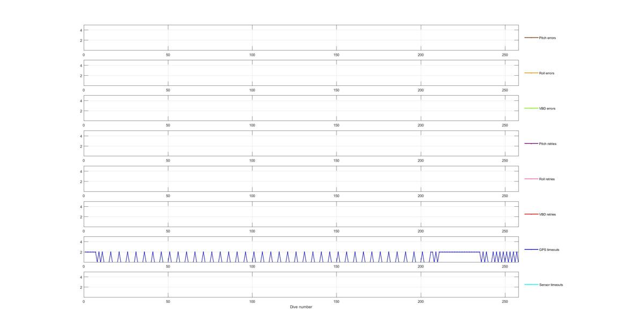Click the 'Dive number' x-axis label

point(301,307)
